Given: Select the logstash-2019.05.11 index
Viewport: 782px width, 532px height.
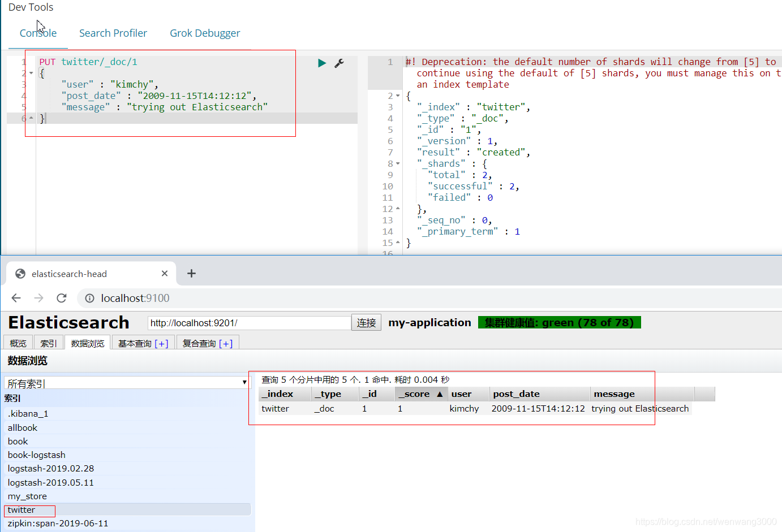Looking at the screenshot, I should coord(127,483).
